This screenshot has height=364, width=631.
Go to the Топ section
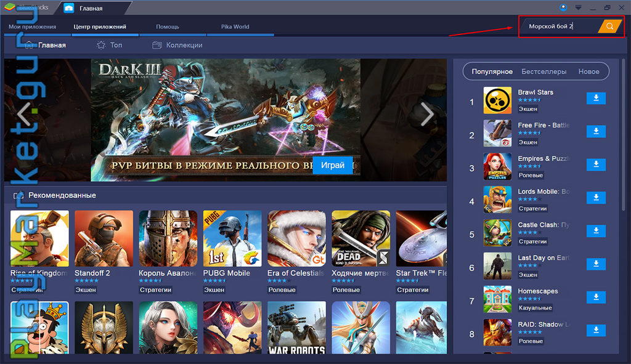110,45
